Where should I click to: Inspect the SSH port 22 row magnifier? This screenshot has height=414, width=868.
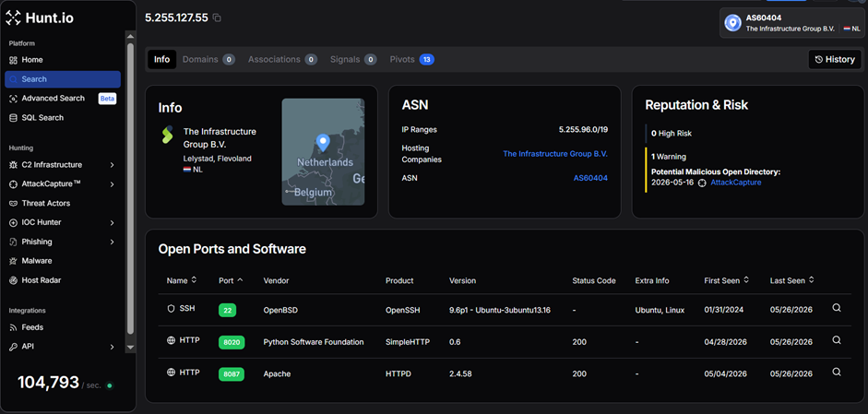pyautogui.click(x=837, y=308)
